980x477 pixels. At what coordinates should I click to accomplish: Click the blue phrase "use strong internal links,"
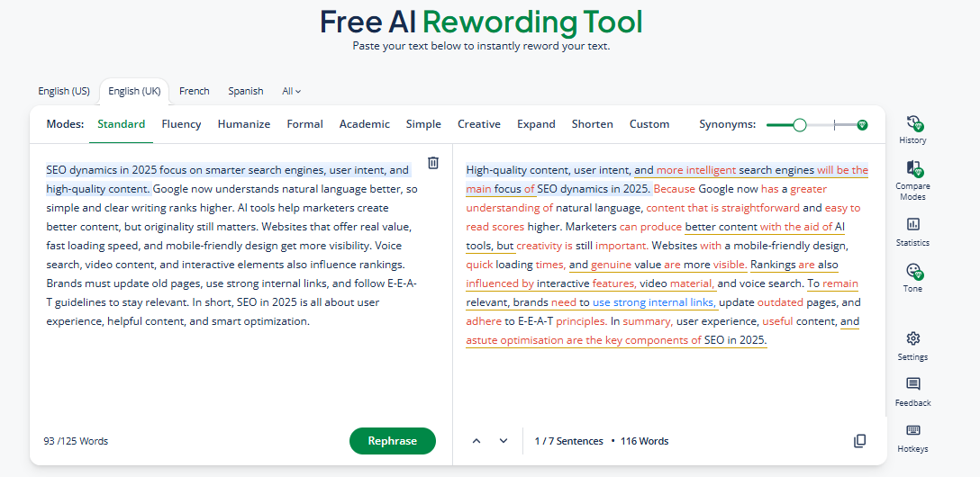(x=655, y=302)
